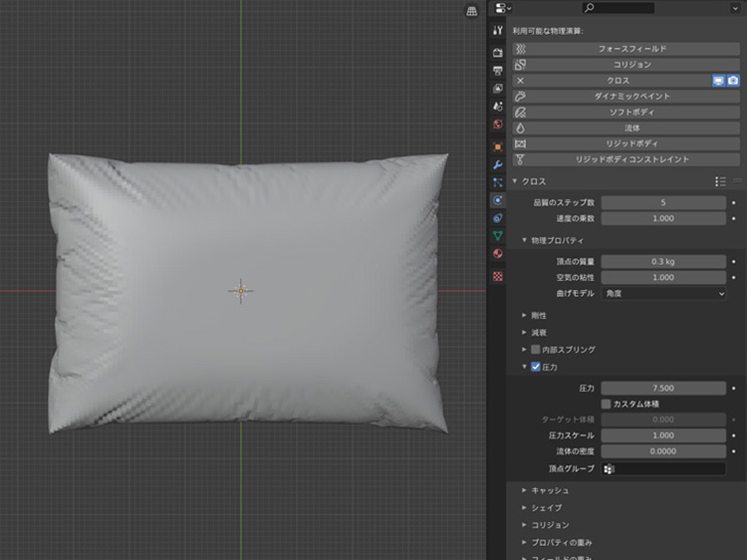This screenshot has width=747, height=560.
Task: Open the Tool properties tab
Action: (x=498, y=31)
